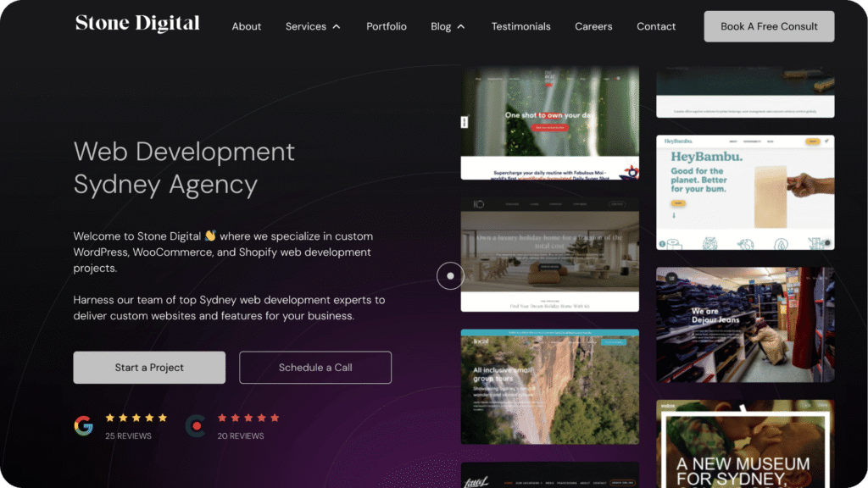Open the New Museum for Sydney thumbnail
Image resolution: width=868 pixels, height=488 pixels.
tap(745, 444)
